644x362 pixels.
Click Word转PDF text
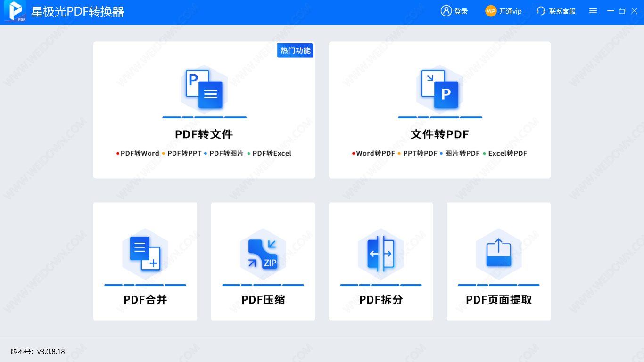pyautogui.click(x=376, y=153)
